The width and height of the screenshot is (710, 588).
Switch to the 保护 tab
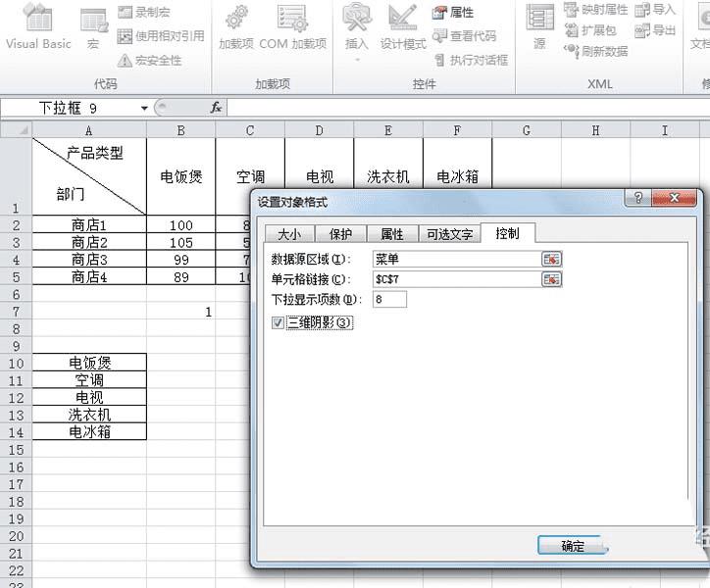tap(340, 234)
